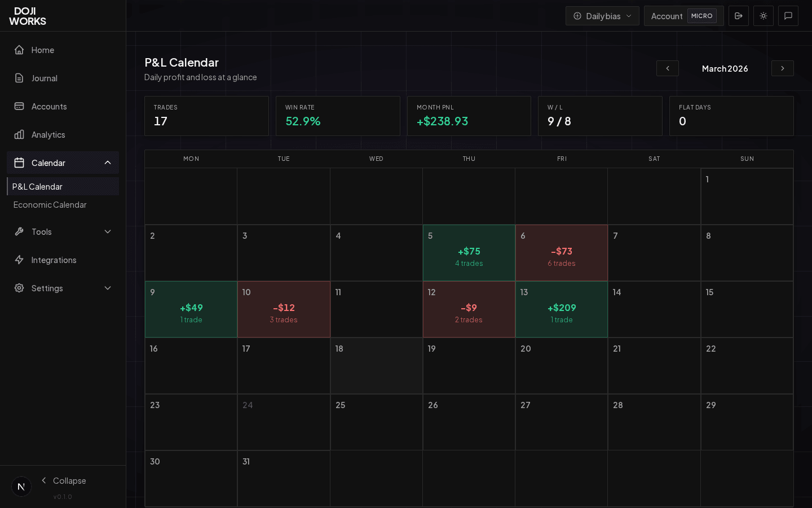Open Integrations via the lightning bolt icon
Viewport: 812px width, 508px height.
point(19,260)
